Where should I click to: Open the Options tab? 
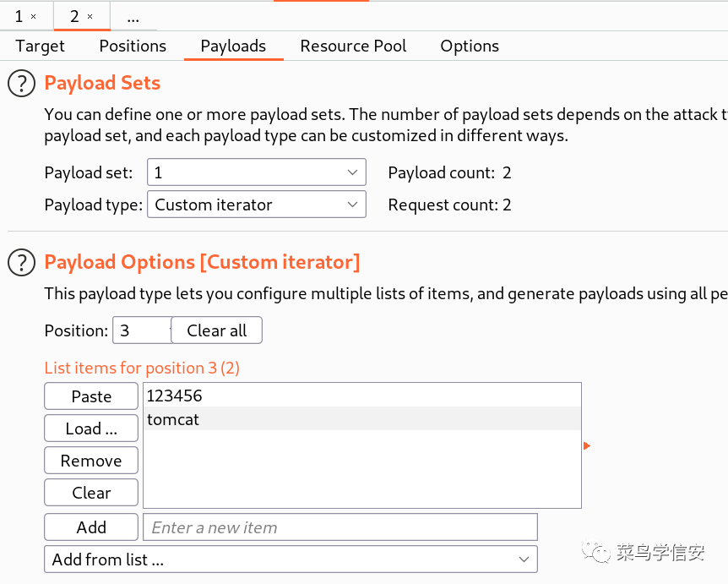(470, 46)
